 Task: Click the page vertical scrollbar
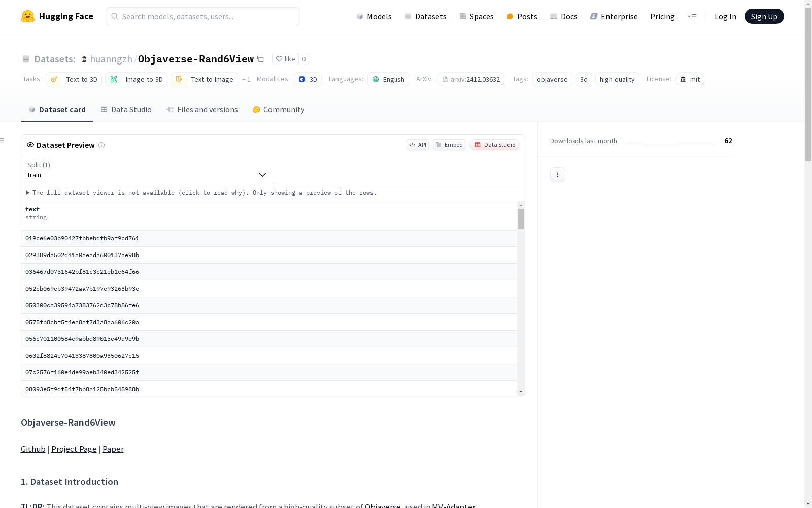(808, 84)
